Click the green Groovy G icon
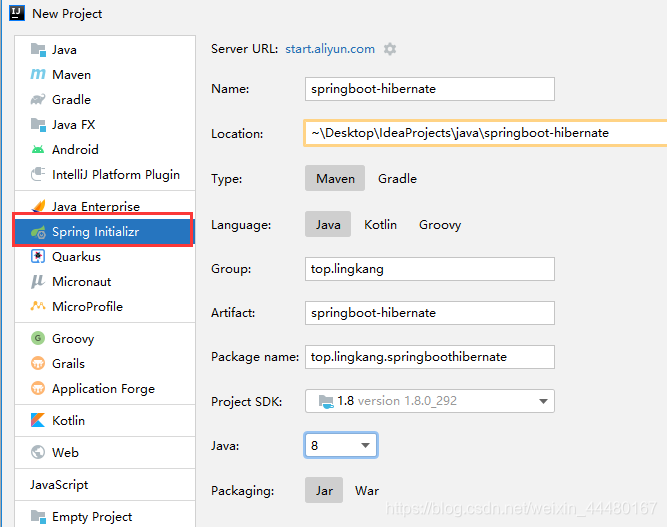Screen dimensions: 667x527 38,338
